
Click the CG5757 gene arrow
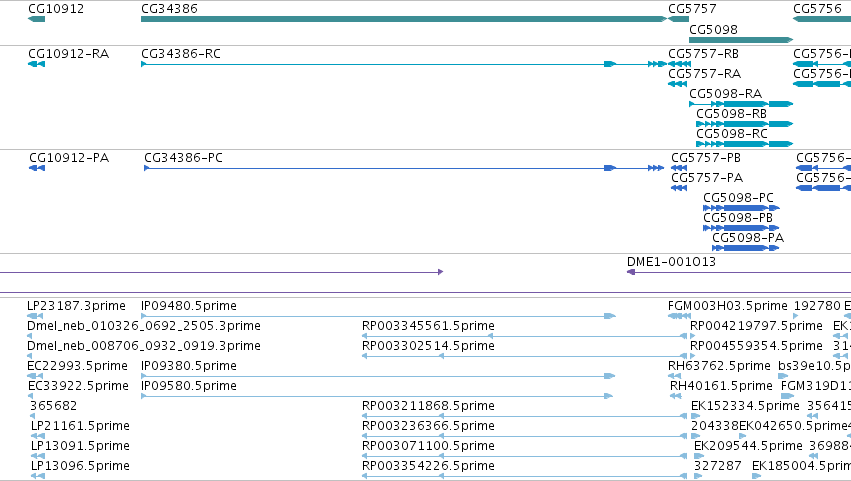678,20
